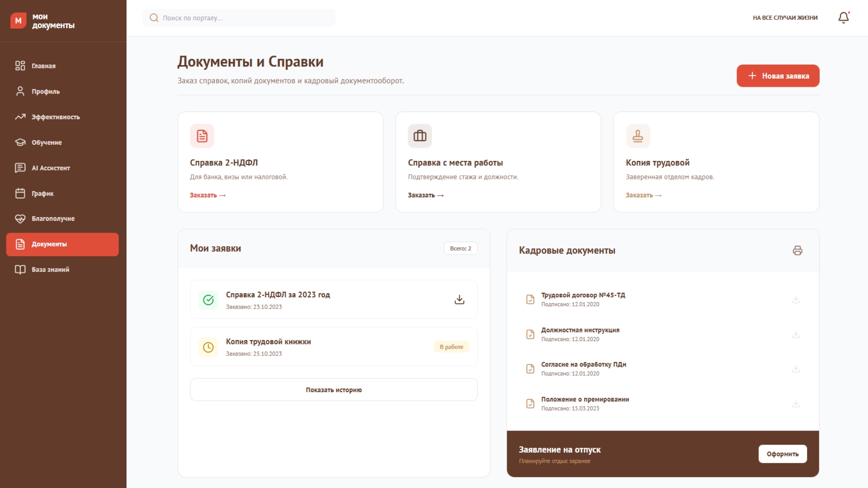
Task: Open the Мои Документы logo icon
Action: 19,20
